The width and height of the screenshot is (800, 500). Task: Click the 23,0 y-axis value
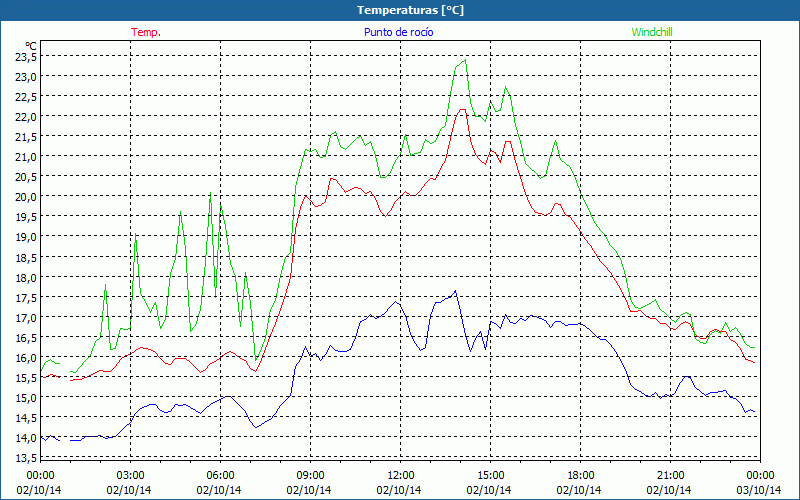click(x=26, y=77)
